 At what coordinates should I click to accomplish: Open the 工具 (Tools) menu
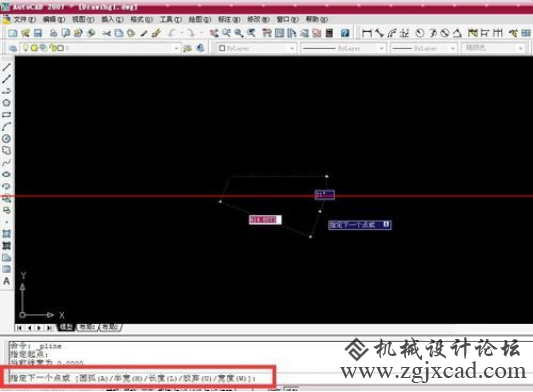click(x=171, y=19)
